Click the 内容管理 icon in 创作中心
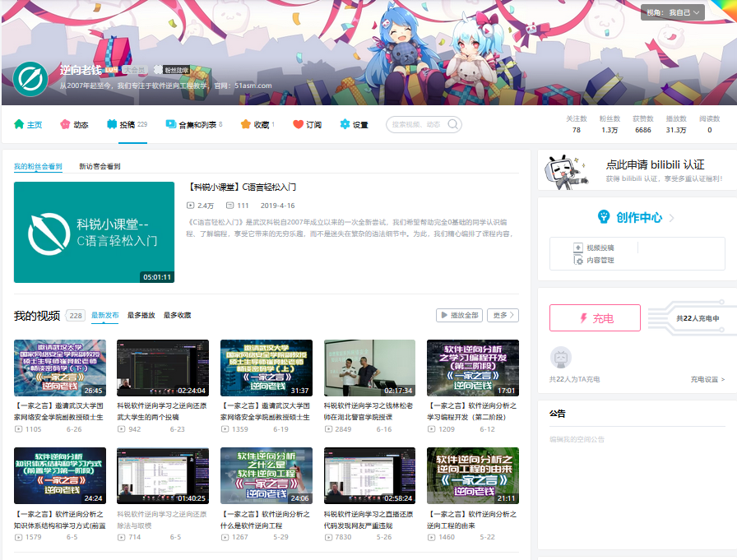 click(578, 260)
